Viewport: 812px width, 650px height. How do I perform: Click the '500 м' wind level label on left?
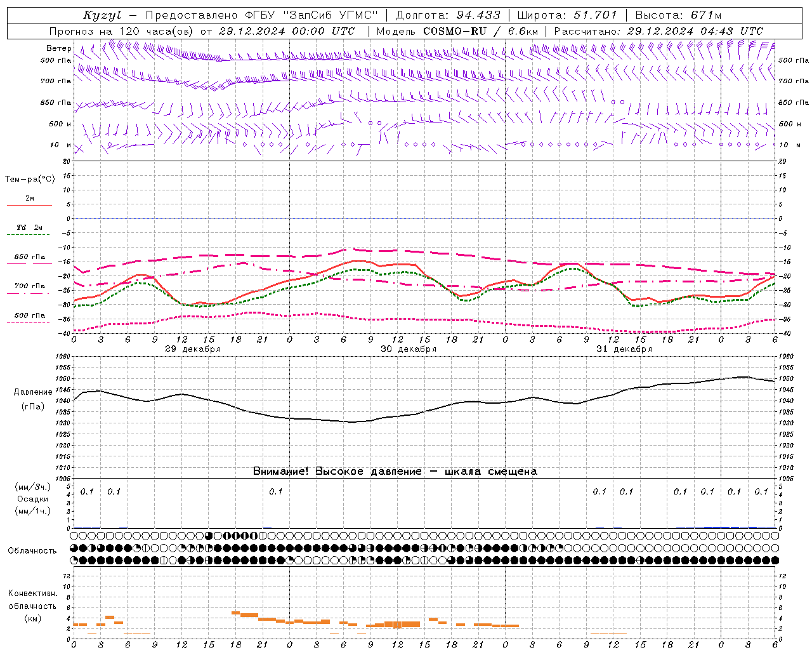pos(60,124)
